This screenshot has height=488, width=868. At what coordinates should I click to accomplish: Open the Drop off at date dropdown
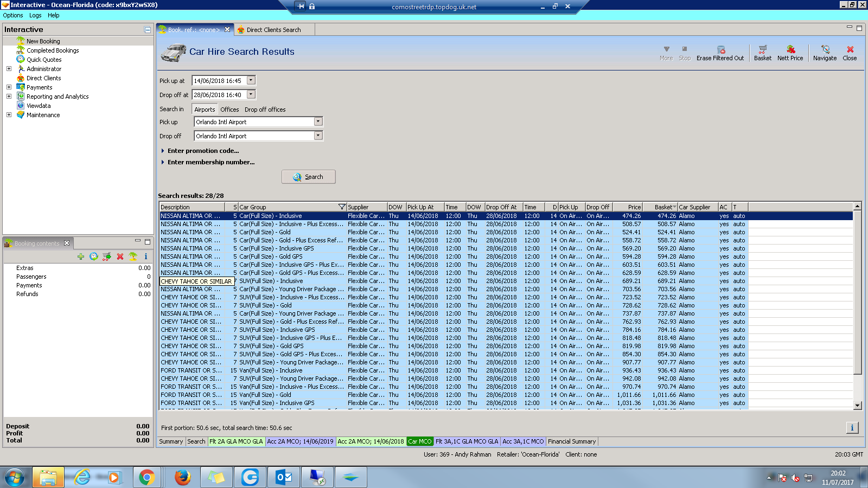coord(251,94)
